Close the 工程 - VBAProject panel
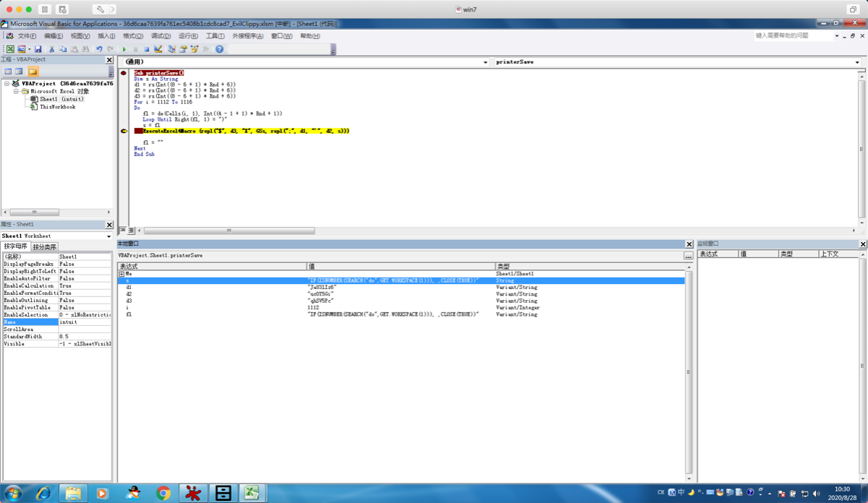The height and width of the screenshot is (503, 868). [x=109, y=60]
